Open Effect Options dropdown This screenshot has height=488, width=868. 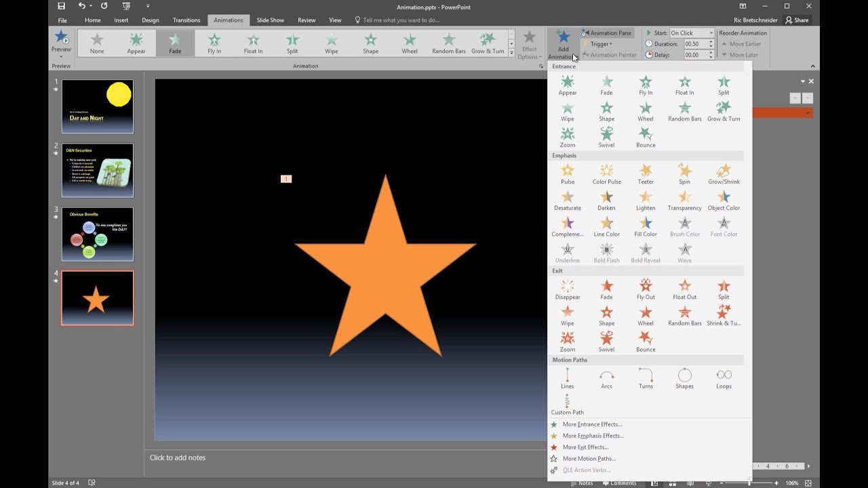pyautogui.click(x=529, y=45)
